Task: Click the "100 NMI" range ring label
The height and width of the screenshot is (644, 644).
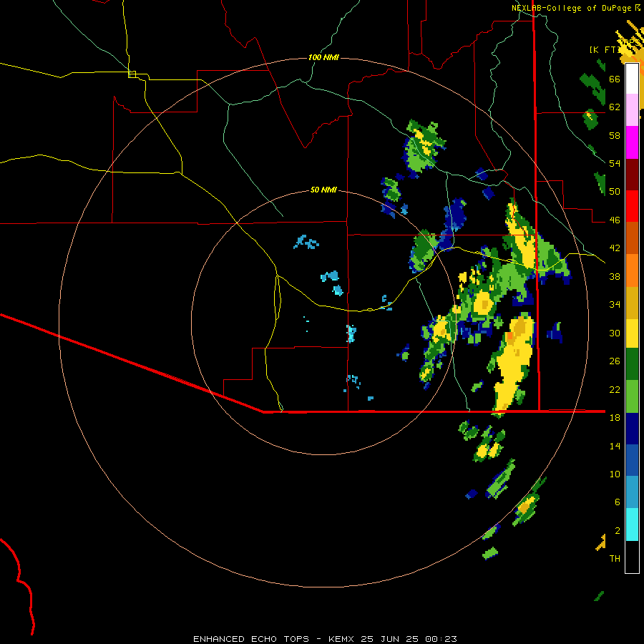Action: tap(323, 57)
